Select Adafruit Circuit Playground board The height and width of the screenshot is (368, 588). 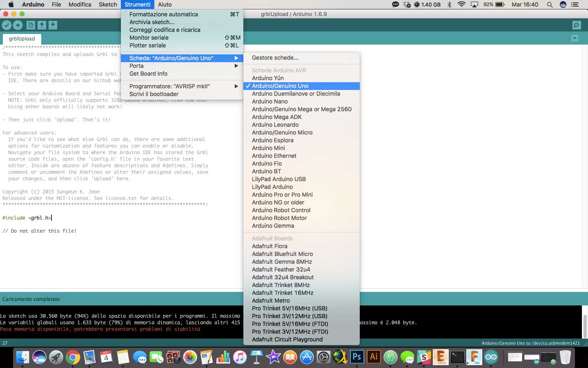pos(301,339)
